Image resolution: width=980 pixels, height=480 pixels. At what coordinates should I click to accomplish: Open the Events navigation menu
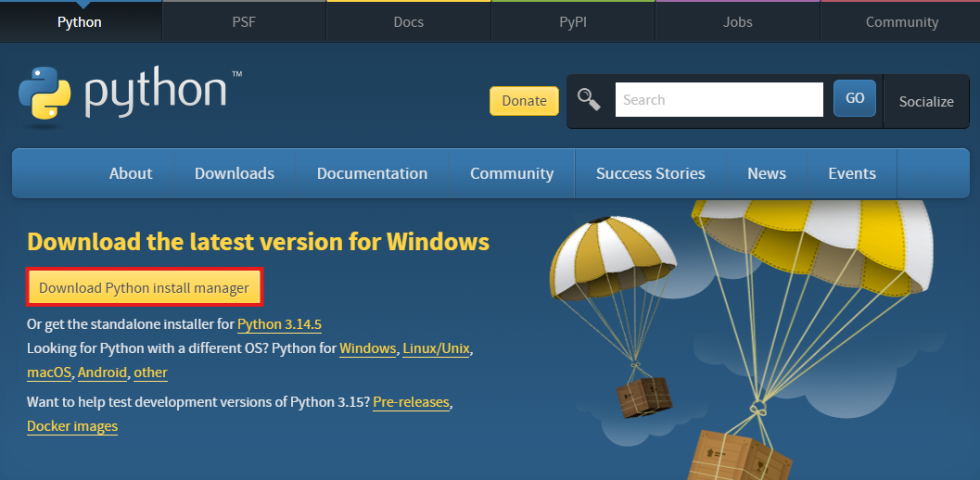pyautogui.click(x=852, y=173)
